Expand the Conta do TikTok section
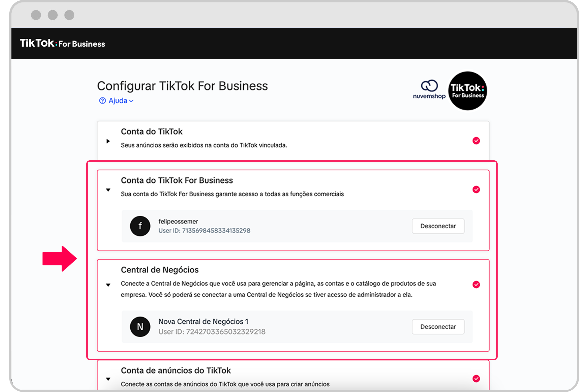 108,141
